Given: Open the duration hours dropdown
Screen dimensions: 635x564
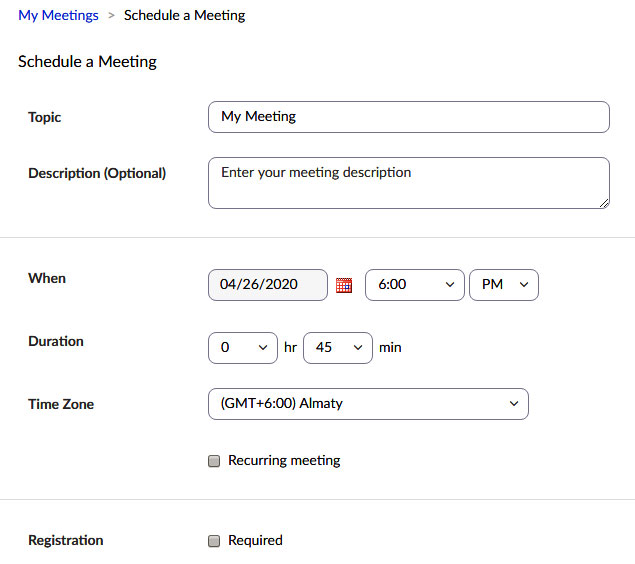Looking at the screenshot, I should tap(243, 348).
